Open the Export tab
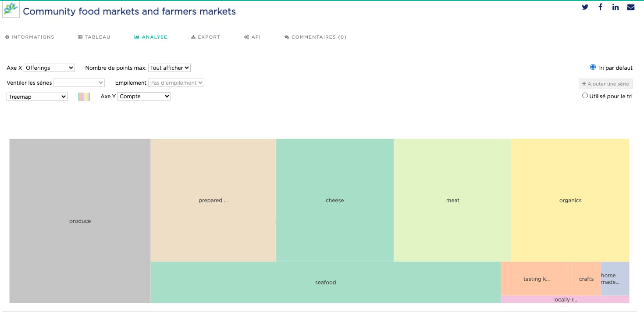Viewport: 644px width, 312px height. point(206,37)
